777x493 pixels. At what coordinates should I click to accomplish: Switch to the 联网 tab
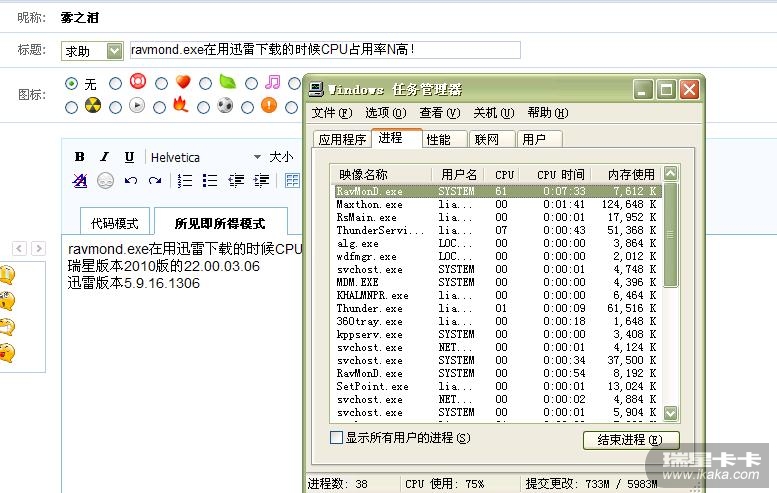click(x=492, y=139)
